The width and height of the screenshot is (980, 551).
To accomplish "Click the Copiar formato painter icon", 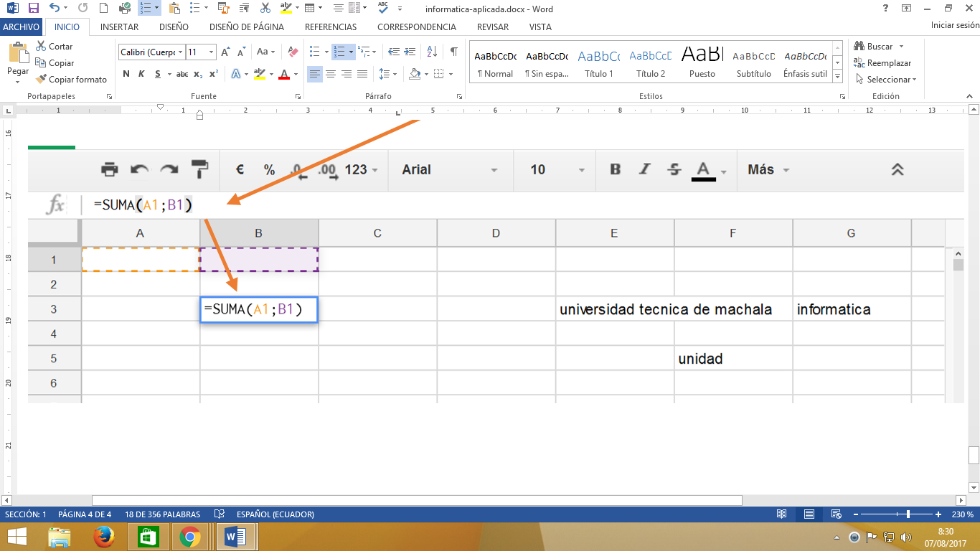I will click(42, 79).
